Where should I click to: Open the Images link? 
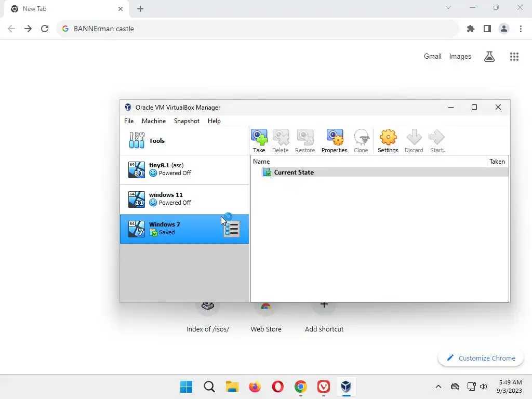point(460,56)
